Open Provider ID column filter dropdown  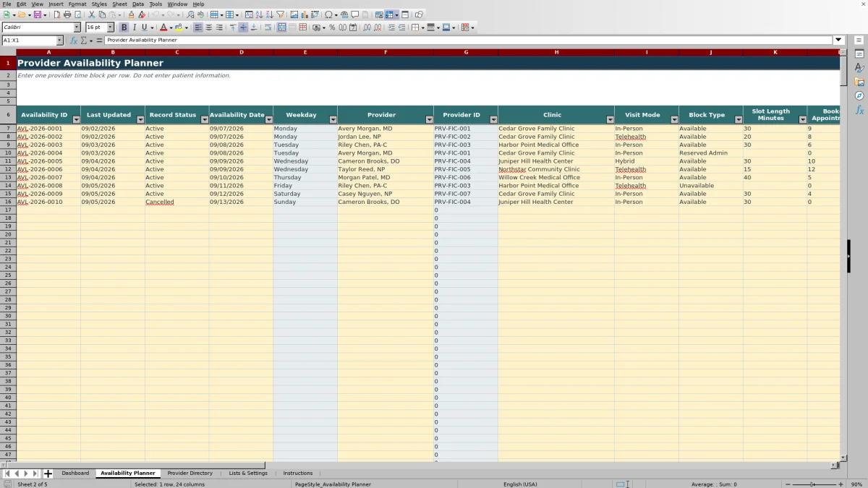[x=493, y=119]
